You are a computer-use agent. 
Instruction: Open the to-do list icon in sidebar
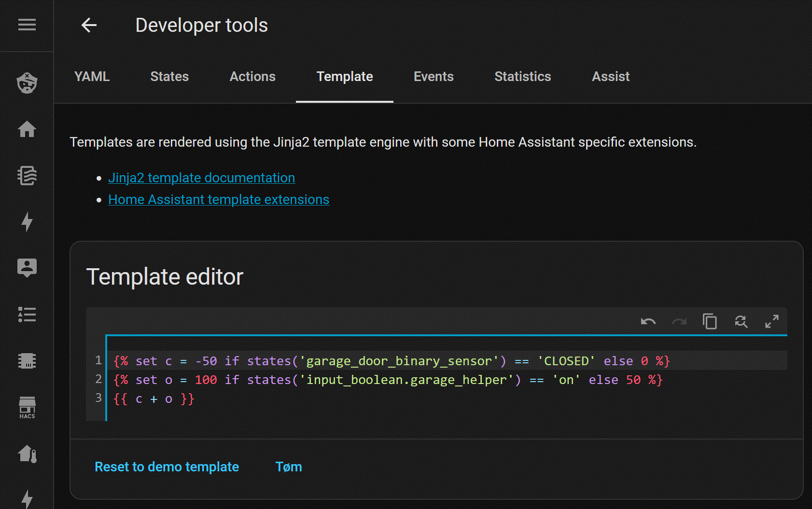pos(27,315)
